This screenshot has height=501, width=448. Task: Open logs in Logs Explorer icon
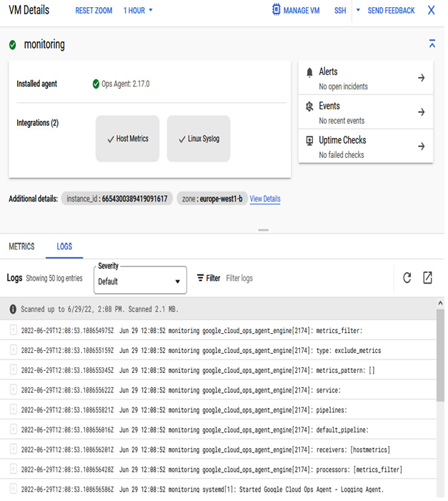427,278
